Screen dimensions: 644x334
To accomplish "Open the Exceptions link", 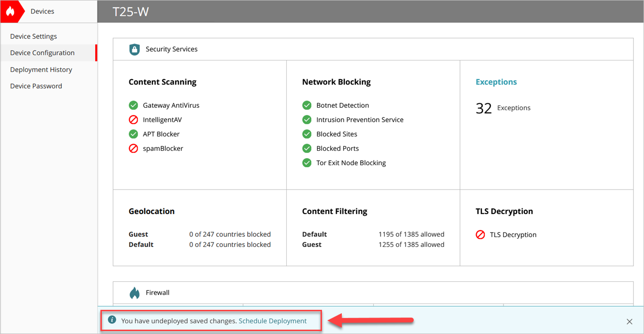I will coord(496,82).
